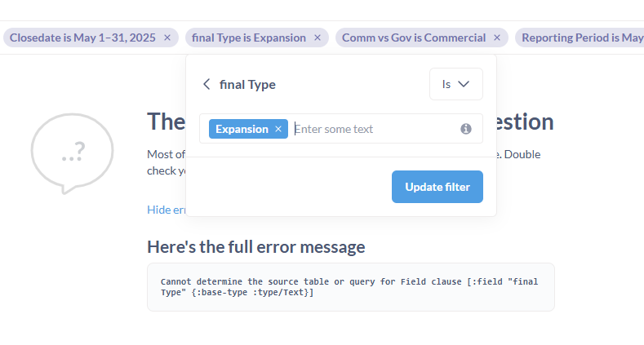Show field values info icon
The height and width of the screenshot is (345, 644).
click(466, 129)
